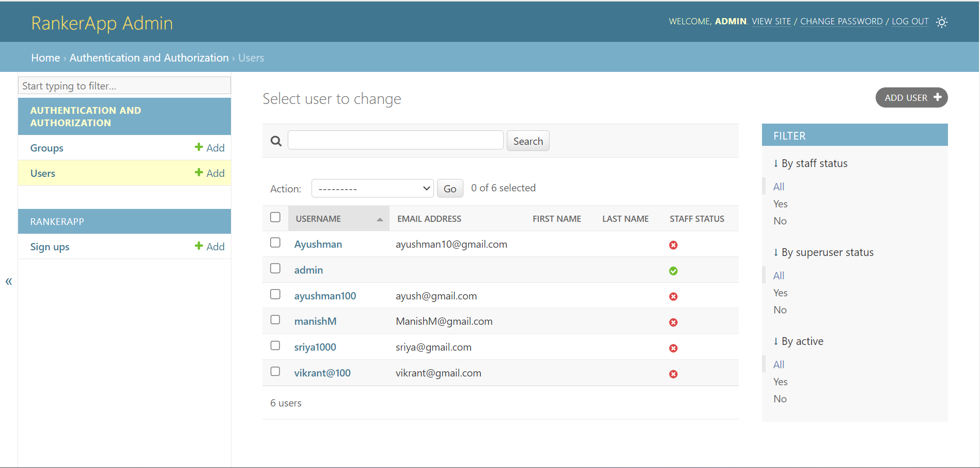The width and height of the screenshot is (980, 468).
Task: Collapse the sidebar using the double-chevron arrow
Action: [8, 281]
